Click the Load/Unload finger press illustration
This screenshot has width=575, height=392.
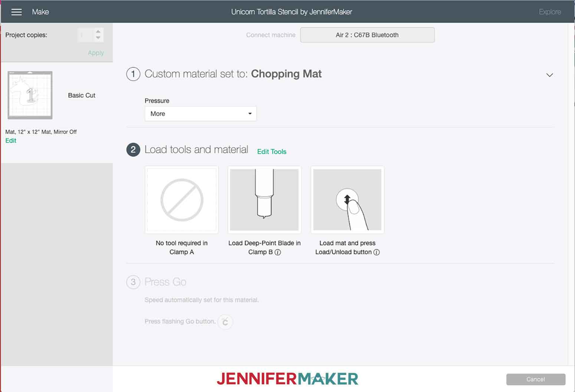tap(347, 200)
